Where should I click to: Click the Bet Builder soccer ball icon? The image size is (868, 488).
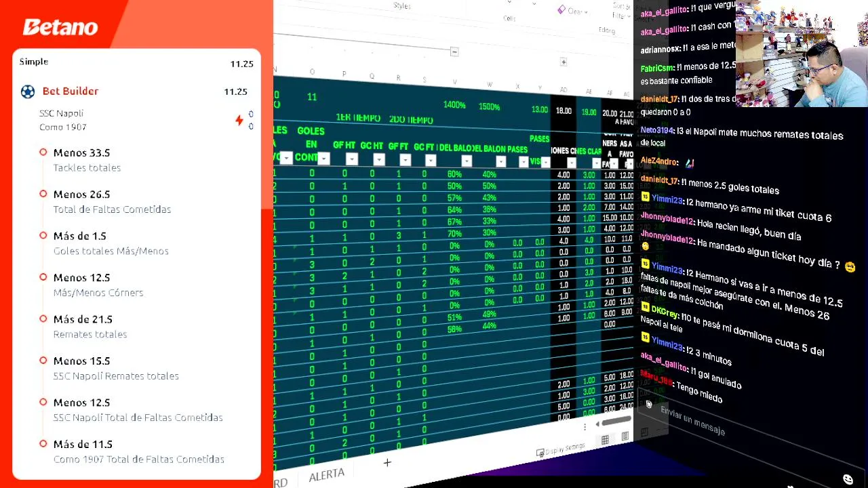tap(28, 91)
